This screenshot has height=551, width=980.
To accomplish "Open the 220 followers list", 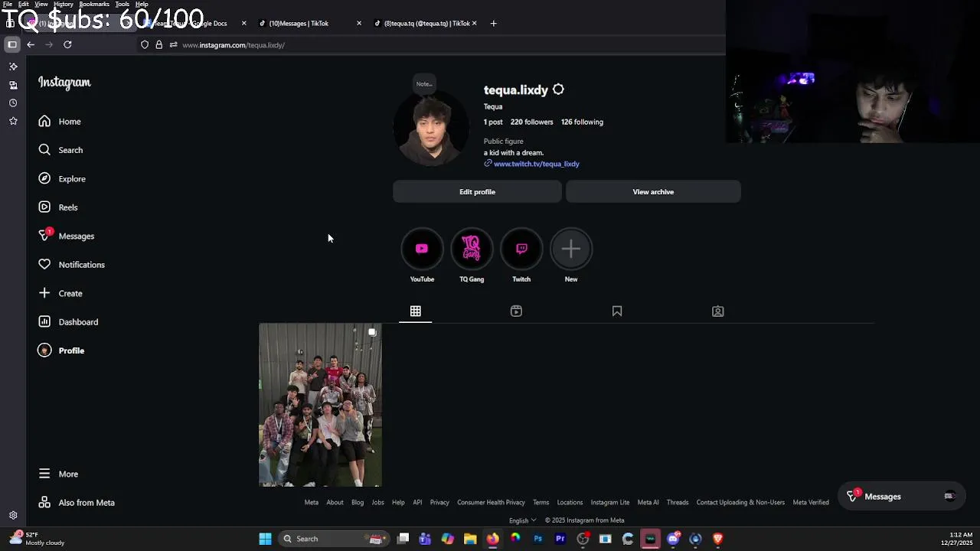I will tap(531, 122).
